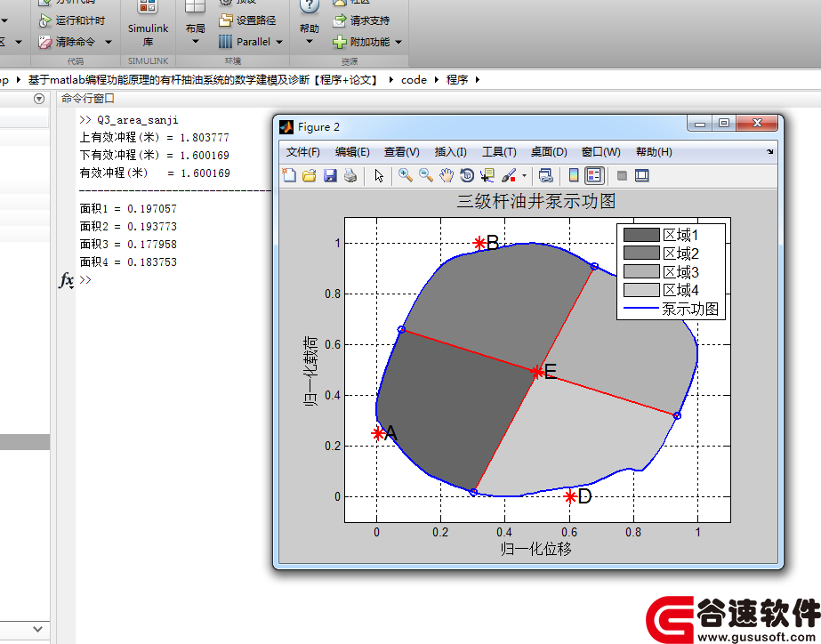Create a new figure from Figure 2 toolbar
The height and width of the screenshot is (644, 821).
[289, 175]
